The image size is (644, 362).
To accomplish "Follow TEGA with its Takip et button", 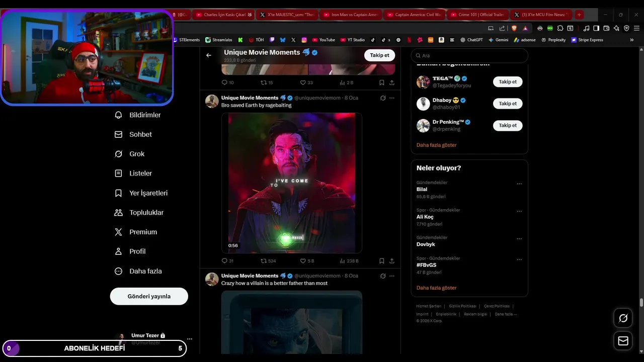I will [508, 81].
